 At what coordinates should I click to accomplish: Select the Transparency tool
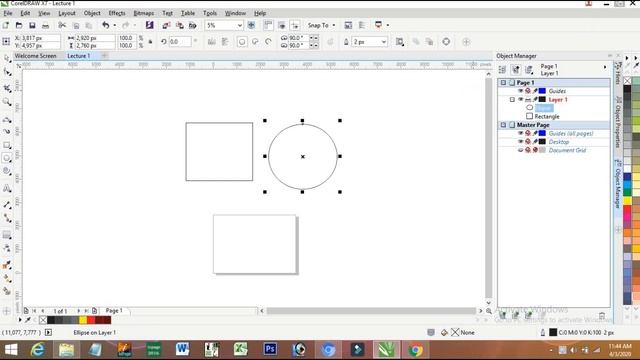click(x=7, y=248)
